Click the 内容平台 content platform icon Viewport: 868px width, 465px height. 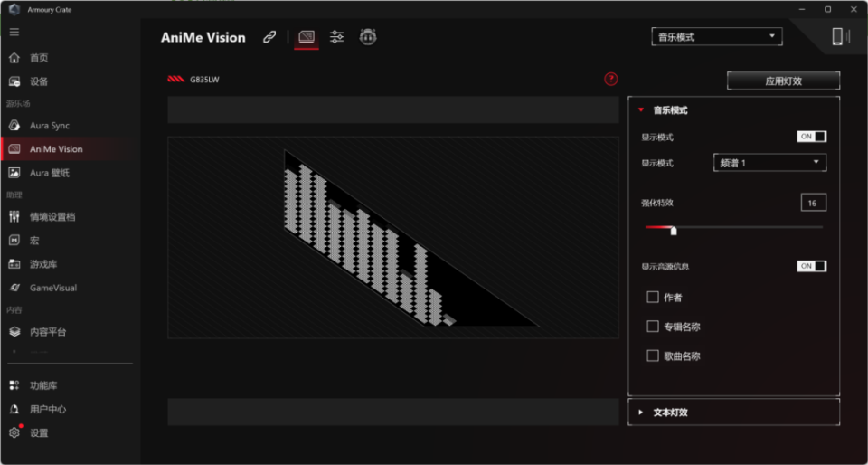tap(14, 332)
